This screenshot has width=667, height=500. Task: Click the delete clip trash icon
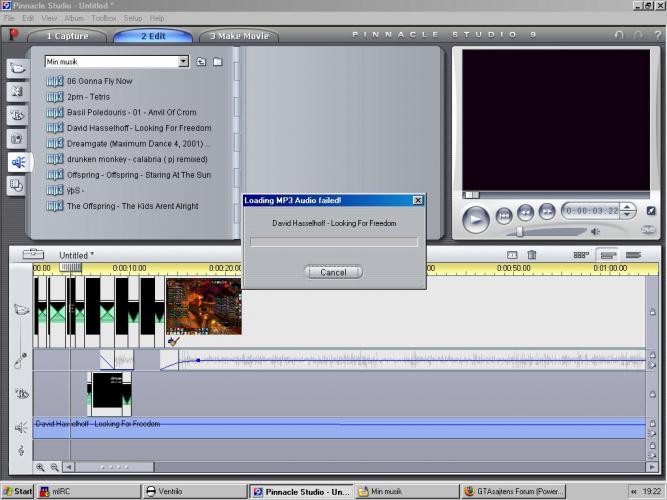pos(532,256)
